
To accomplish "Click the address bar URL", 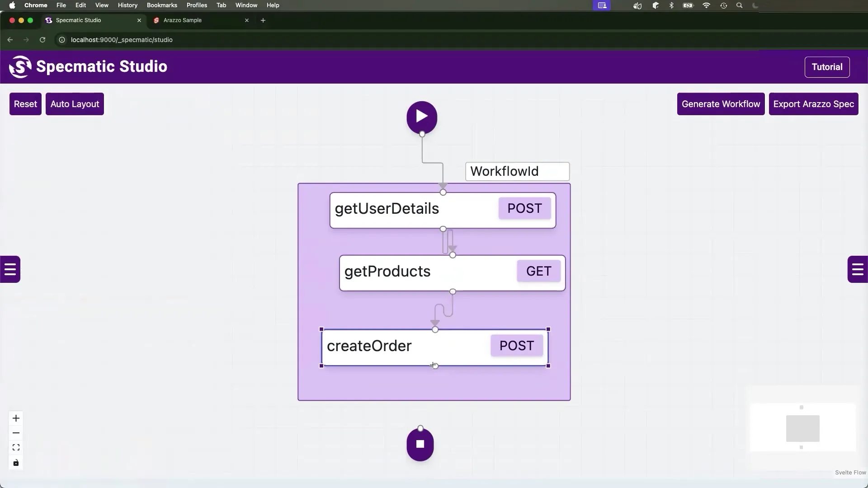I will [122, 40].
